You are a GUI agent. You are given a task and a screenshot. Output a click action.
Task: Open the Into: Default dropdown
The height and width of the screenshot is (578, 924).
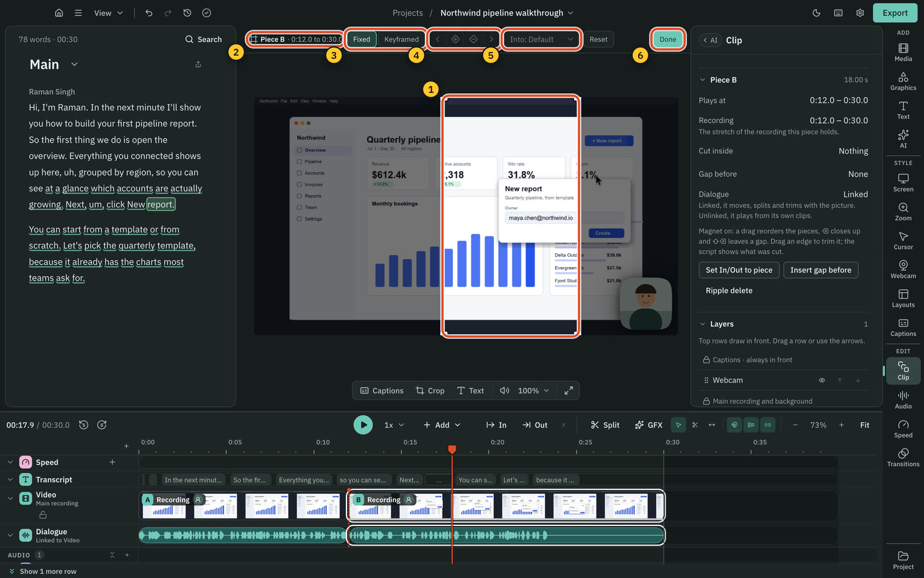pos(541,39)
